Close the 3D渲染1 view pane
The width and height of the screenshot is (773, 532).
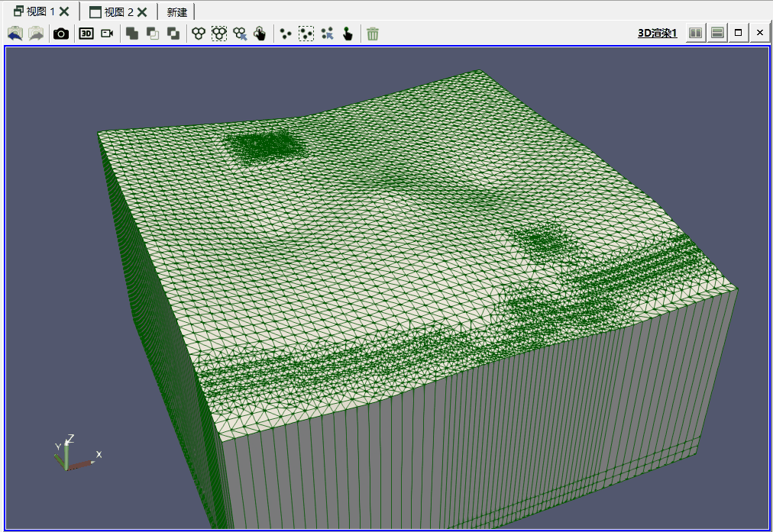click(x=760, y=33)
